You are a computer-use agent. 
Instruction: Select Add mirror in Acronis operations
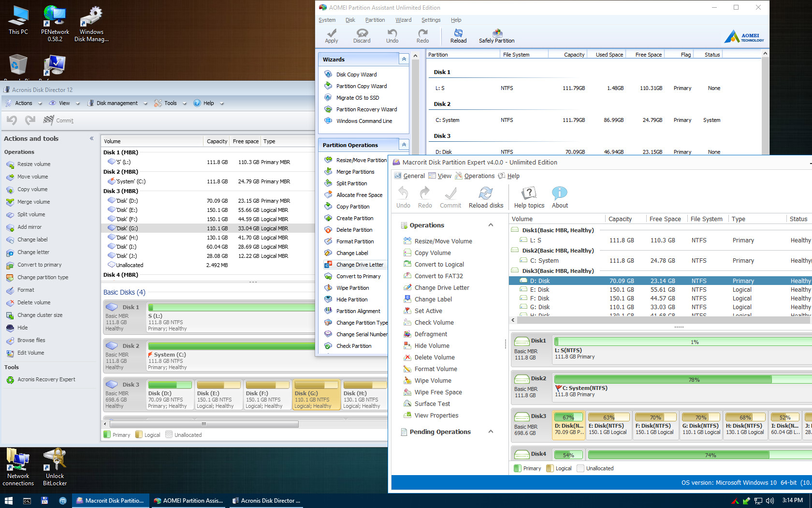(29, 227)
